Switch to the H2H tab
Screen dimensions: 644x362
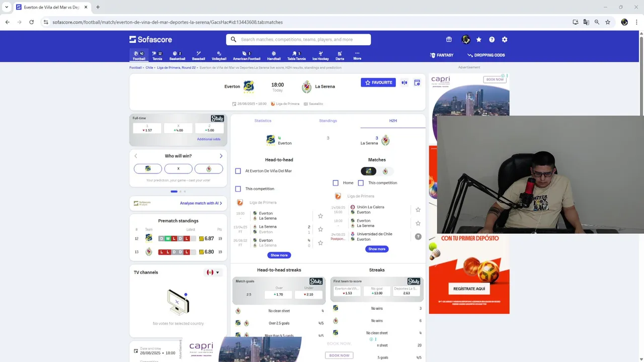[393, 121]
